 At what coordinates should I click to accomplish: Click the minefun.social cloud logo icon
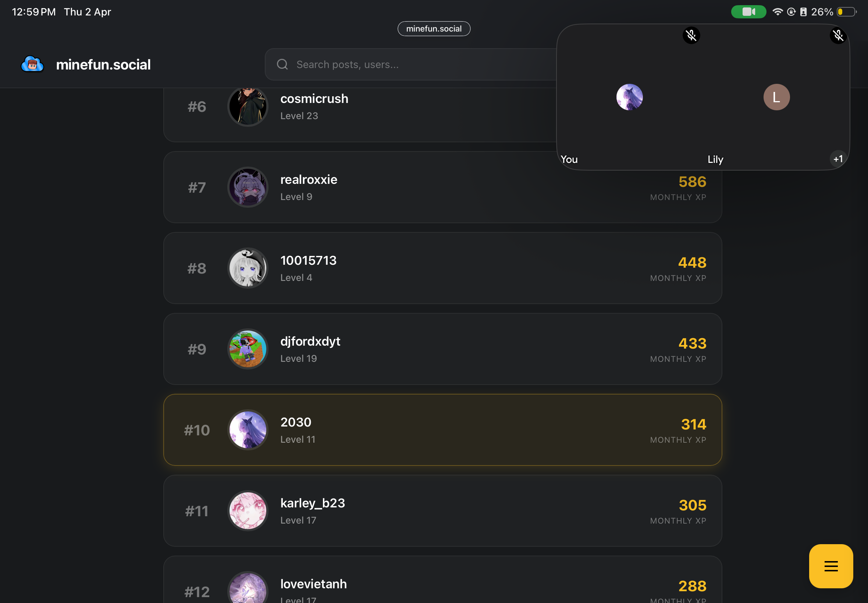(x=32, y=64)
